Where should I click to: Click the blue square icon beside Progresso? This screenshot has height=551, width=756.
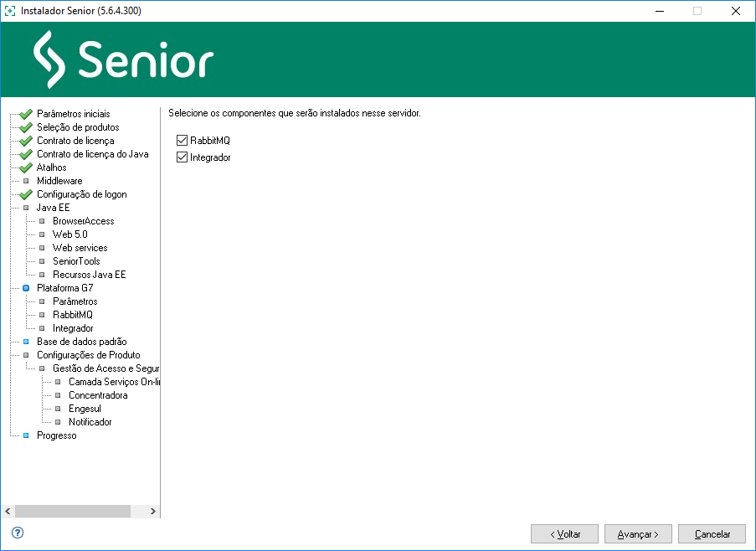26,435
